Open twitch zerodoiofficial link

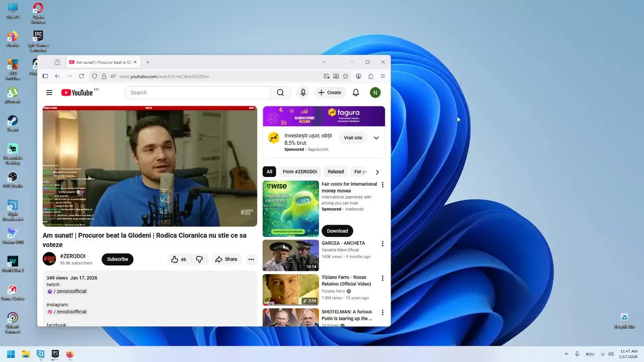click(67, 292)
